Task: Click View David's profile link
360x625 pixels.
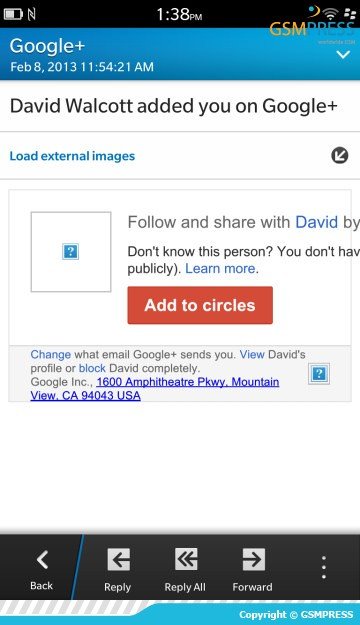Action: point(252,354)
